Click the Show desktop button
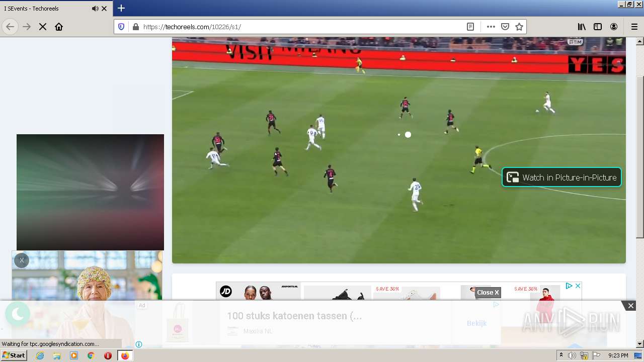Viewport: 644px width, 362px height. (638, 355)
